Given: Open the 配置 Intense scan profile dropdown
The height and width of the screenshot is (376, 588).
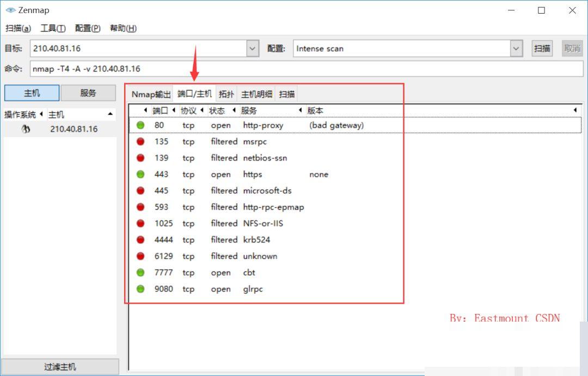Looking at the screenshot, I should [x=516, y=48].
